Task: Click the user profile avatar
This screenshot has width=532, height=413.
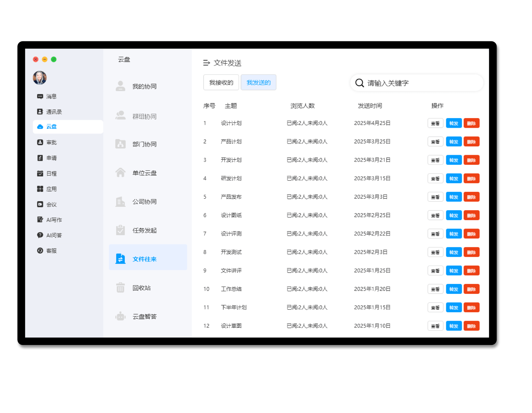Action: tap(40, 78)
